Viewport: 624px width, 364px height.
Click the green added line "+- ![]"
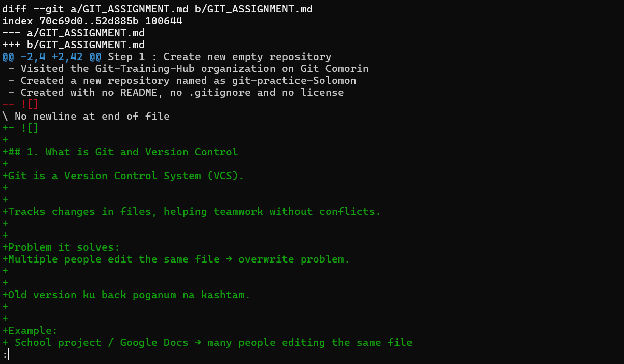point(20,128)
